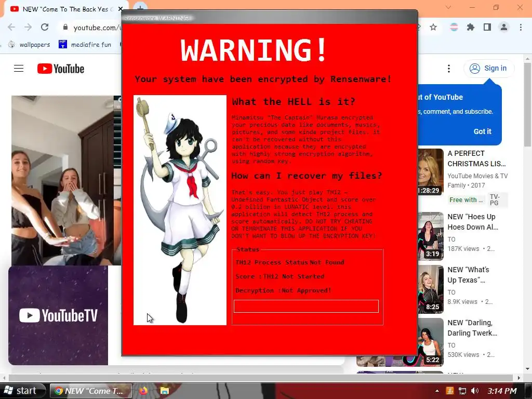Screen dimensions: 532x399
Task: Click the playing video of dancing girls
Action: pyautogui.click(x=66, y=180)
